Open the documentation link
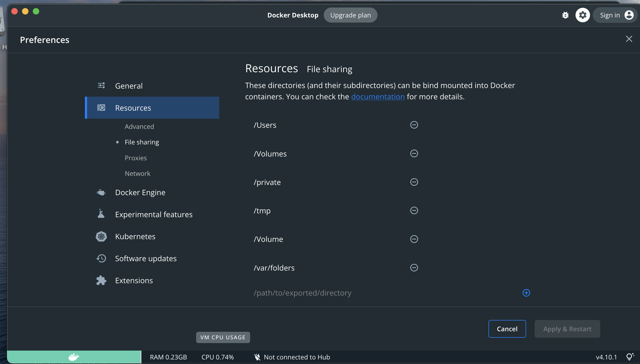640x364 pixels. 377,97
